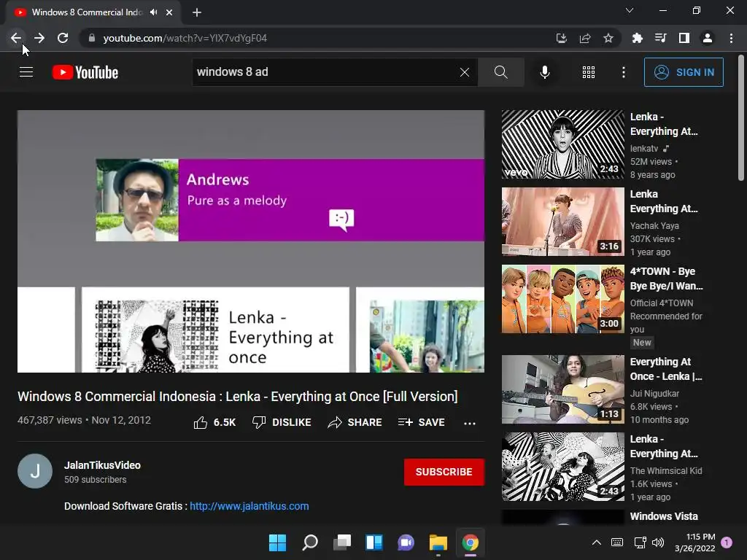The height and width of the screenshot is (560, 747).
Task: Open the YouTube apps grid
Action: 589,72
